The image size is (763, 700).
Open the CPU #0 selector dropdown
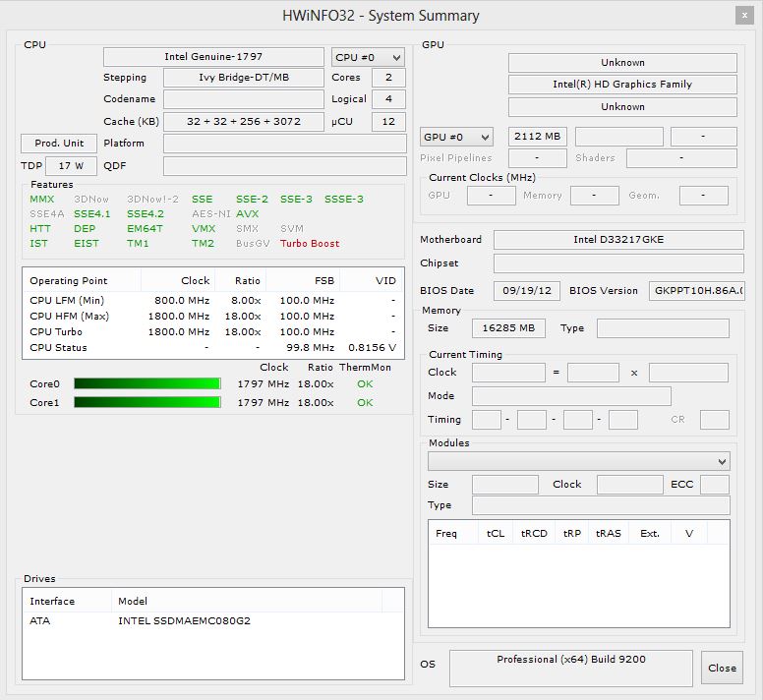(369, 57)
